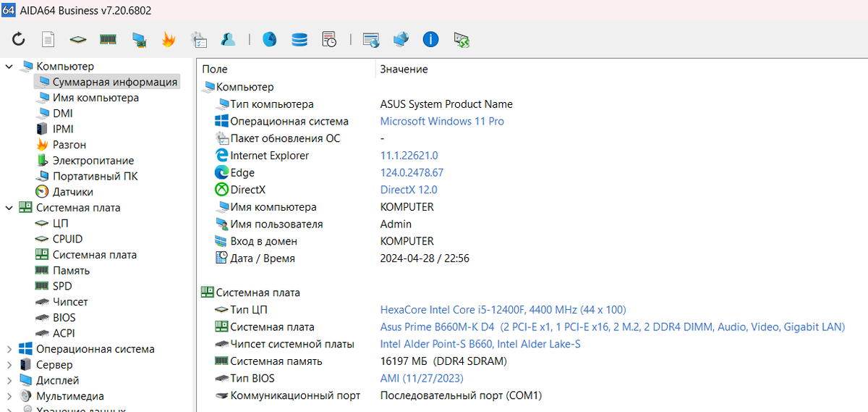Open the 124.0.2478.67 Edge version link
Image resolution: width=868 pixels, height=412 pixels.
(x=412, y=173)
